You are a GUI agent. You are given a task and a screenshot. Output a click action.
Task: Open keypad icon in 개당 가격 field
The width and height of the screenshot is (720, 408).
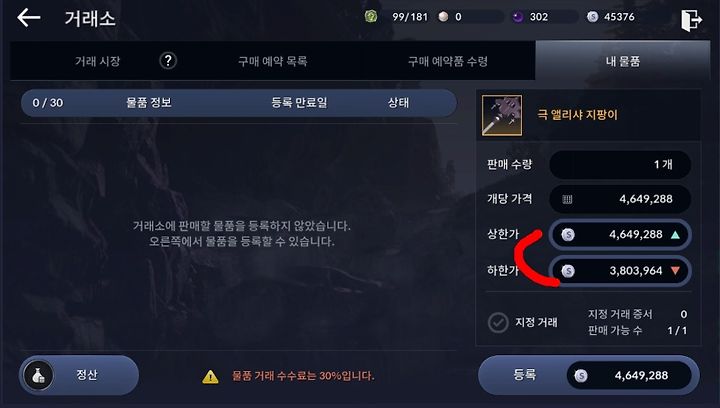click(x=567, y=199)
